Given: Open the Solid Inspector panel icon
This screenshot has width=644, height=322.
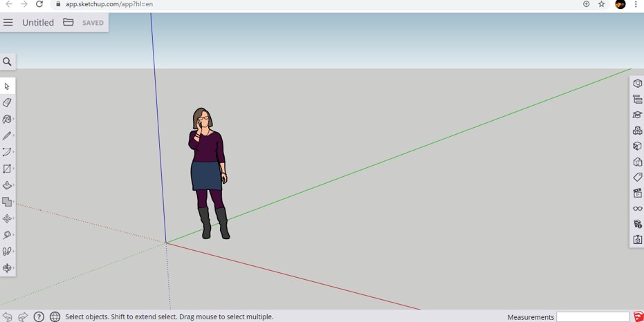Looking at the screenshot, I should tap(638, 240).
